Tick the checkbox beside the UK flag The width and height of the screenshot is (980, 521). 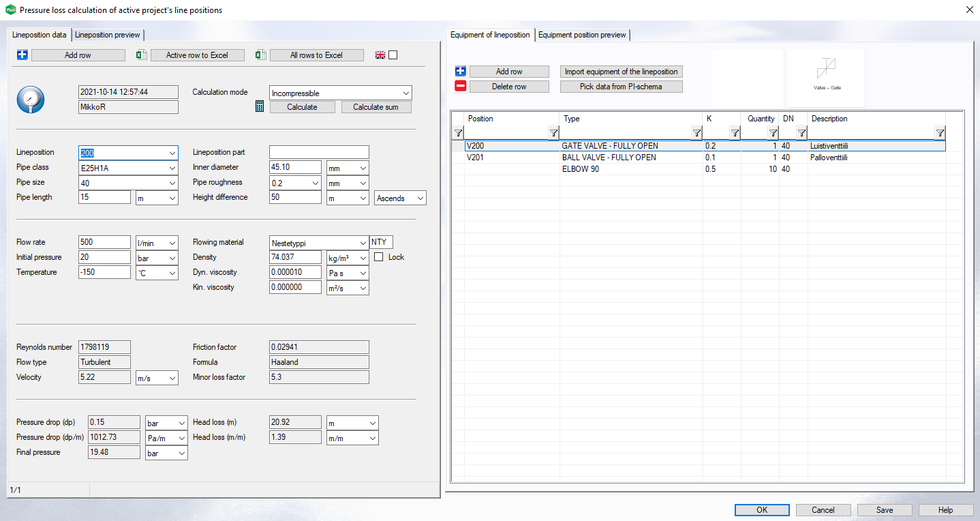pyautogui.click(x=393, y=55)
